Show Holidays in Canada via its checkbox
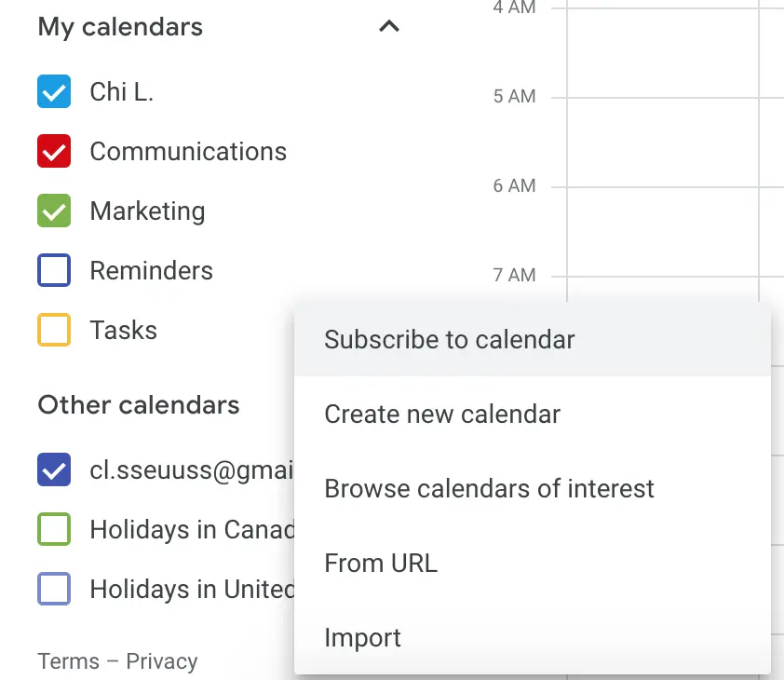784x680 pixels. tap(54, 530)
